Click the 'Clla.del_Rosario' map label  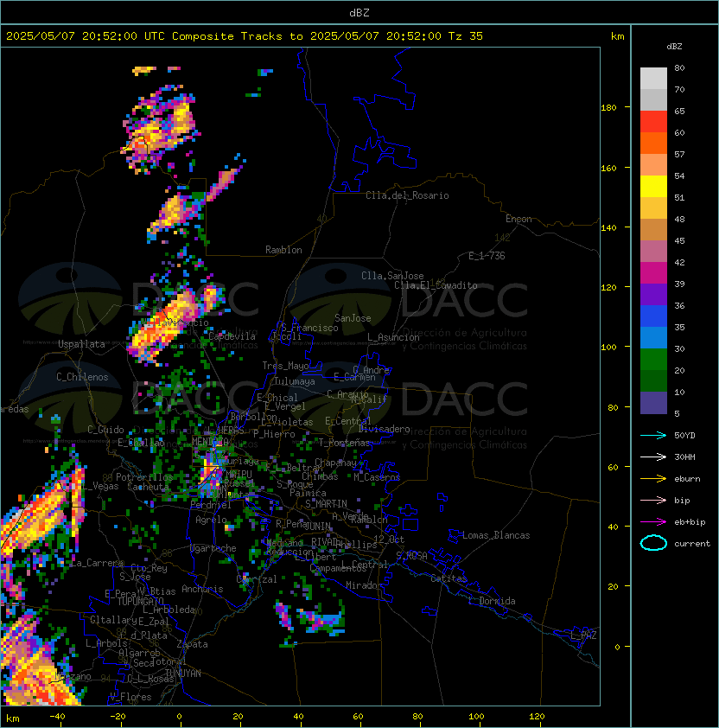click(407, 195)
